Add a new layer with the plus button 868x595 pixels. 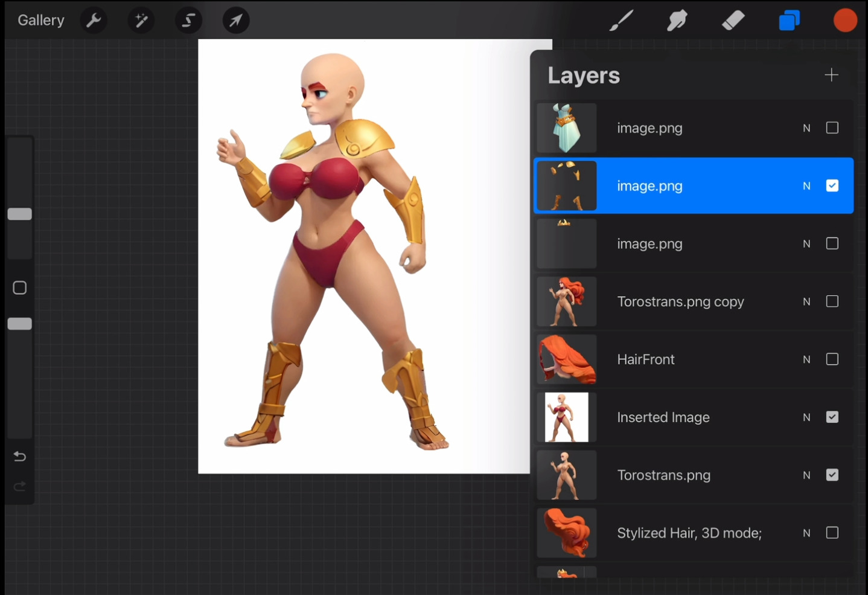831,74
